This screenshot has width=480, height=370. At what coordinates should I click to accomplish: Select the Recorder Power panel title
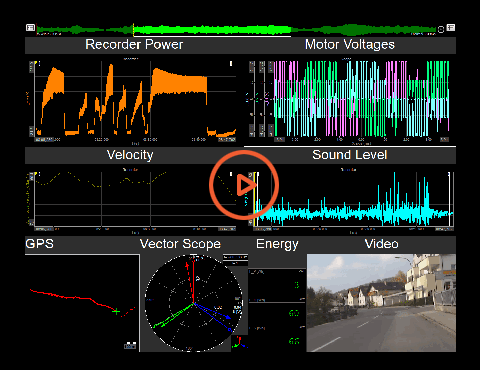coord(134,45)
